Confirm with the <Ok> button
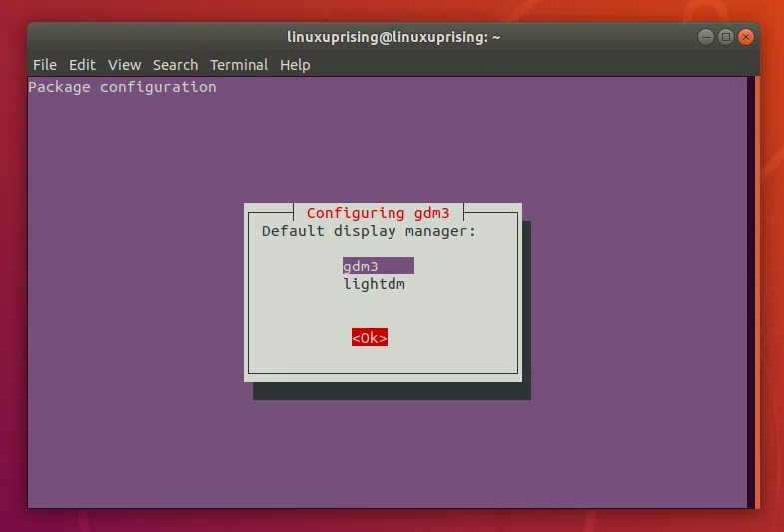The height and width of the screenshot is (532, 784). tap(369, 337)
